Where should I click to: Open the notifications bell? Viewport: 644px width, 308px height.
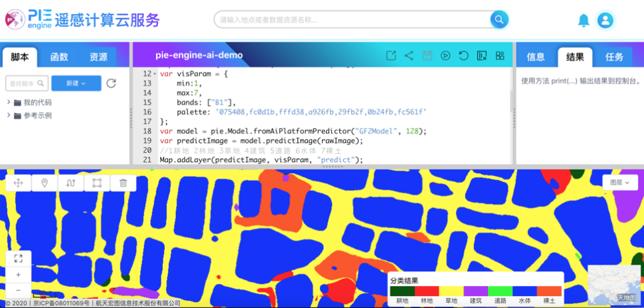click(583, 21)
